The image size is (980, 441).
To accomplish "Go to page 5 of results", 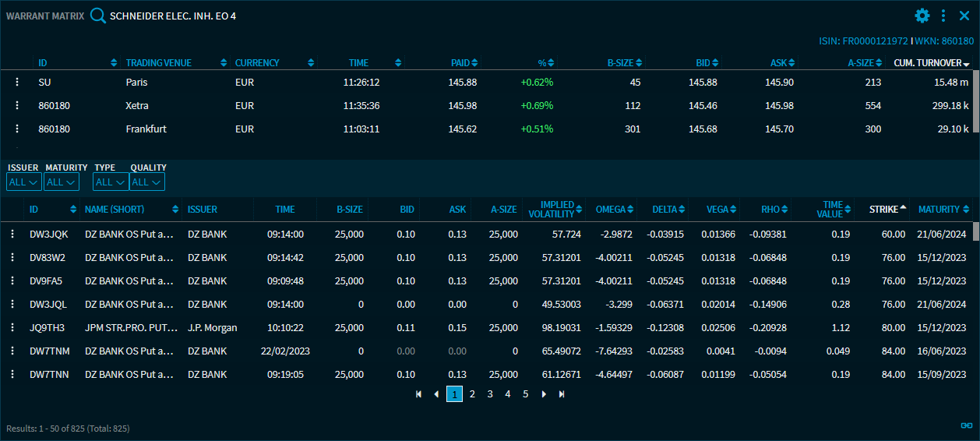I will pyautogui.click(x=526, y=394).
